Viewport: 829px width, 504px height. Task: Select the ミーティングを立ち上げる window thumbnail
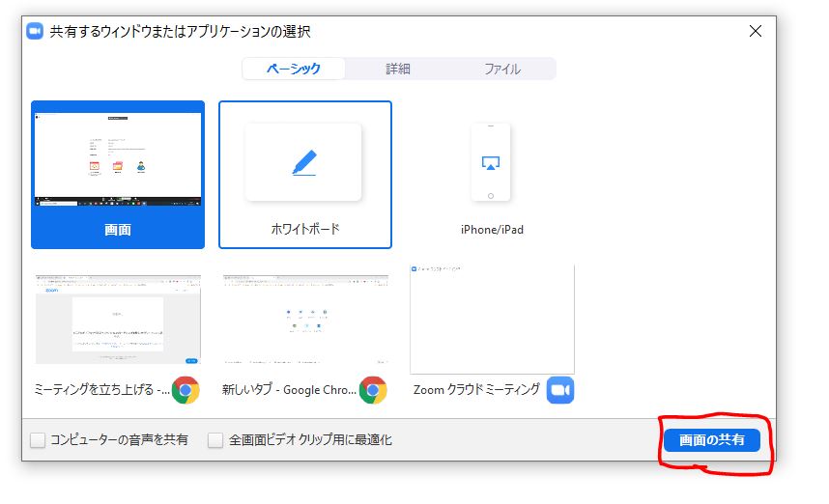tap(118, 319)
